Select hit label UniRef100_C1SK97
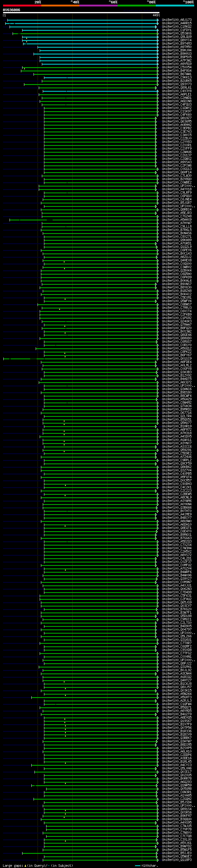The height and width of the screenshot is (868, 197). pos(176,111)
